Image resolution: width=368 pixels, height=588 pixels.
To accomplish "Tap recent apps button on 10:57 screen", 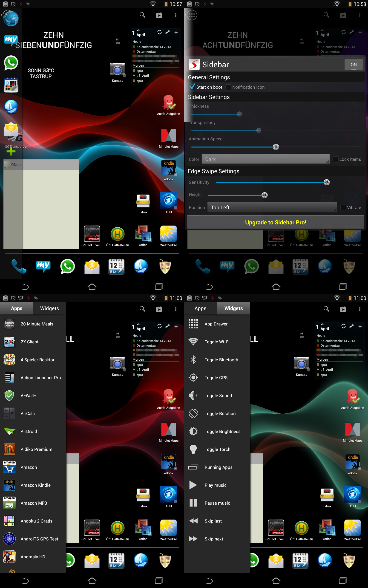I will coord(159,287).
